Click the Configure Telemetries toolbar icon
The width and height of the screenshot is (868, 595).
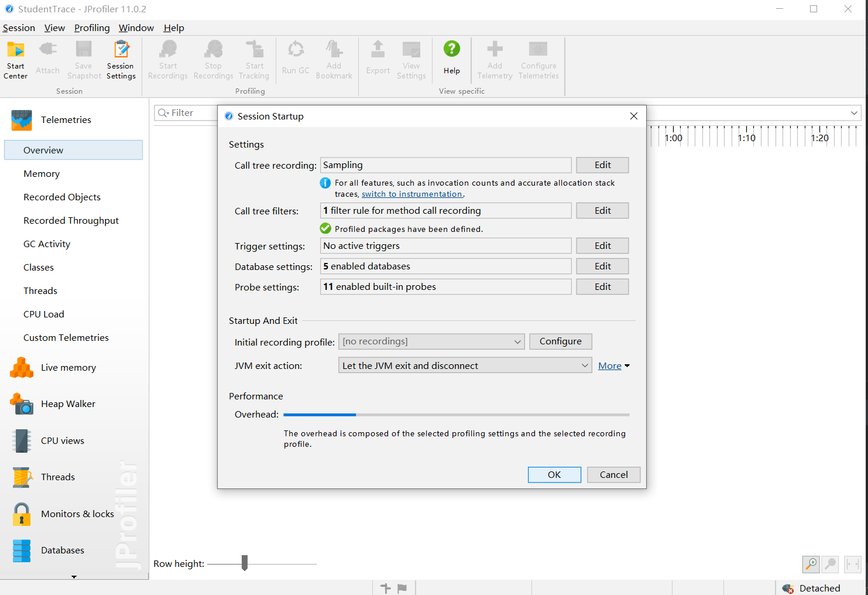pos(538,60)
